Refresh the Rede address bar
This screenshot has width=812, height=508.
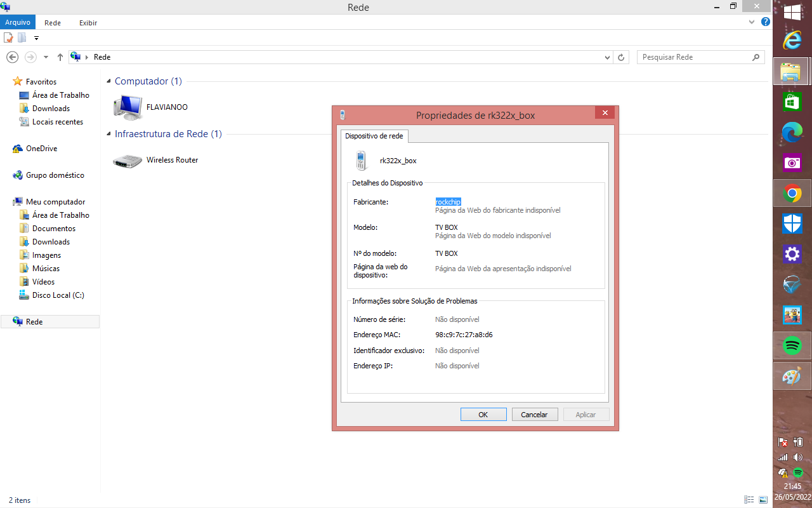622,57
